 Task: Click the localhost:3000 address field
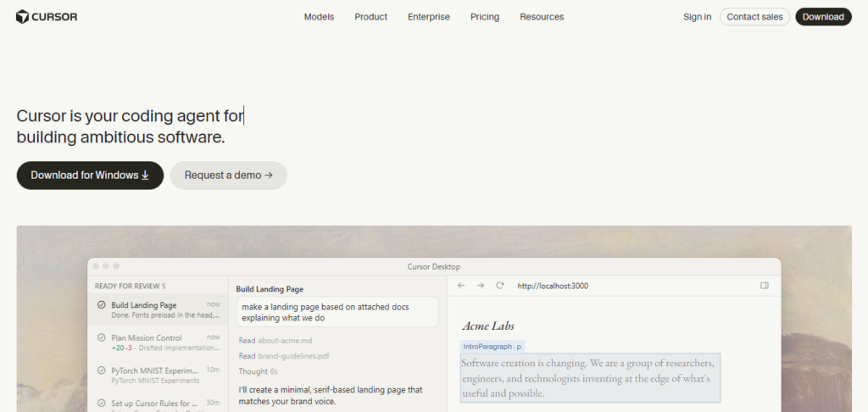[553, 286]
